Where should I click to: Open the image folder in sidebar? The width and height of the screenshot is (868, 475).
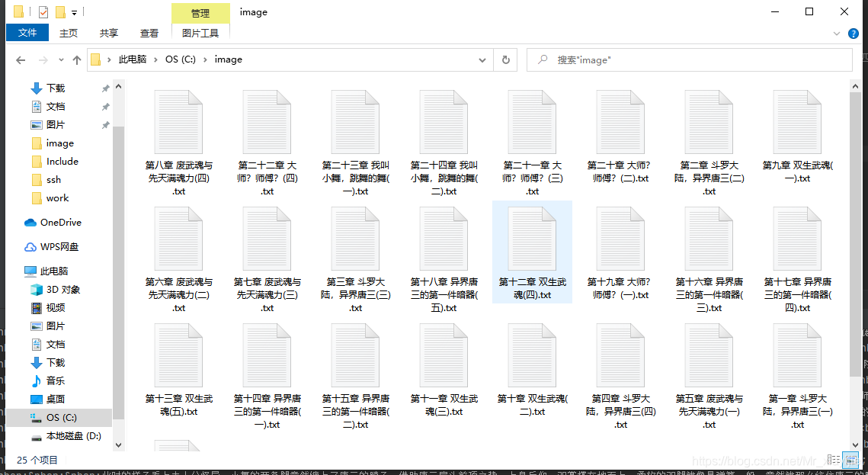coord(59,143)
